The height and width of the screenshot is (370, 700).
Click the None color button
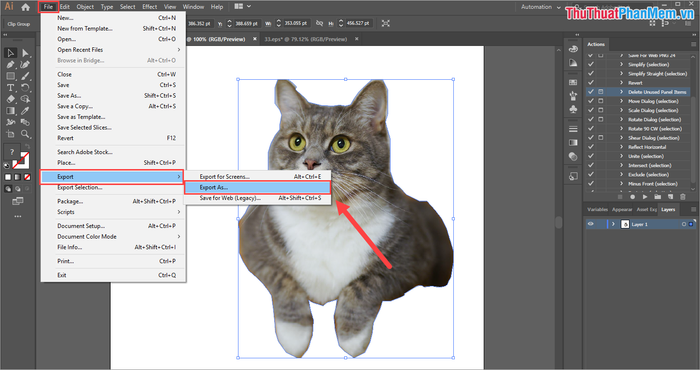pos(27,178)
